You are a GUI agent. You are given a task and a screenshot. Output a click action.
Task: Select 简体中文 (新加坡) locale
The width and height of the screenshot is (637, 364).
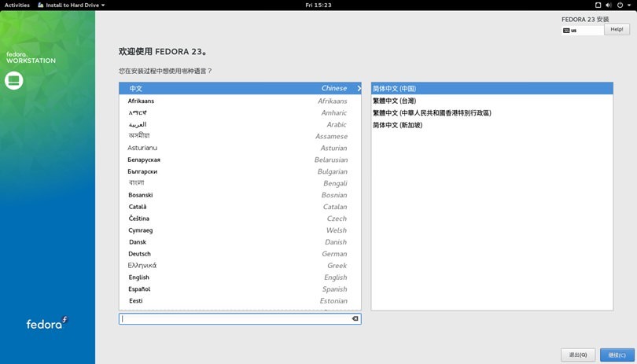tap(492, 125)
